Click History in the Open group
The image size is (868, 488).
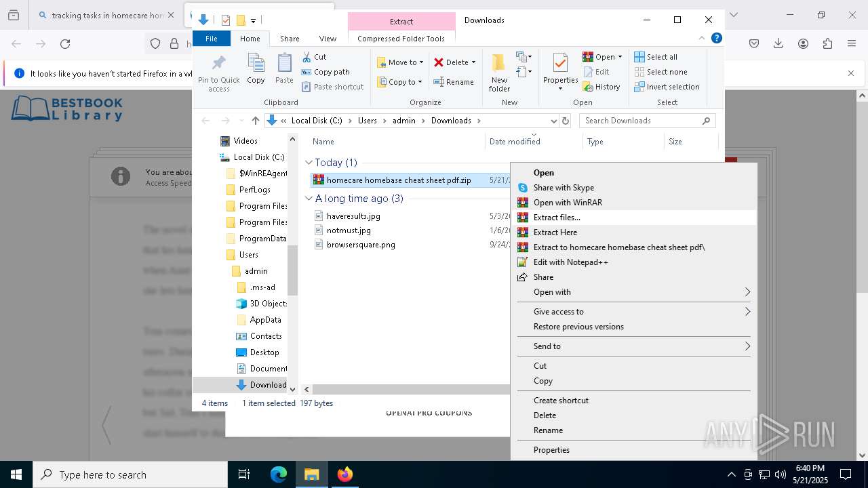[601, 87]
